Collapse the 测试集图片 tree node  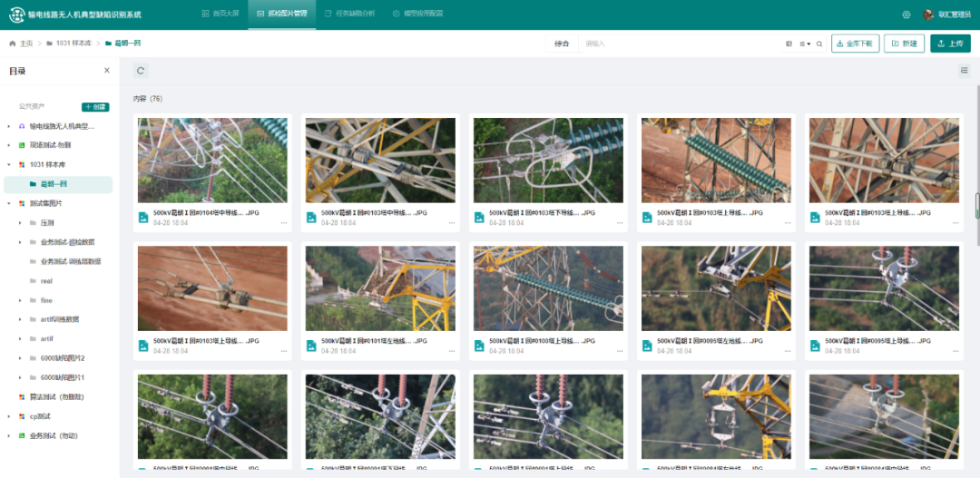click(9, 203)
